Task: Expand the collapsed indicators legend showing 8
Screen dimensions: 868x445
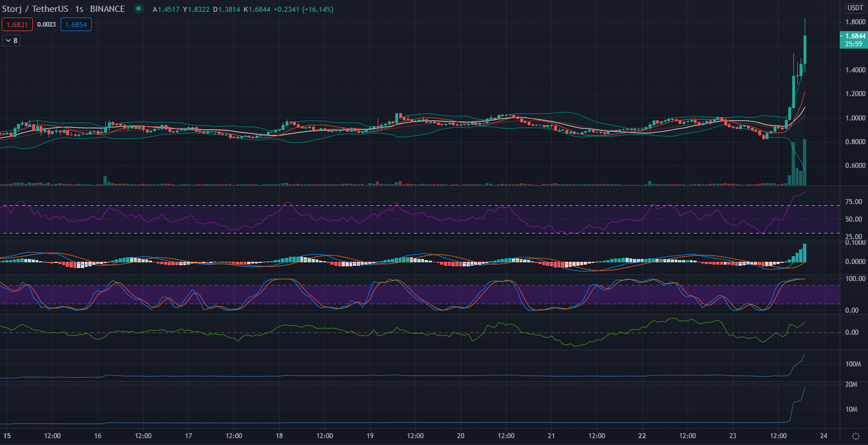Action: click(11, 41)
